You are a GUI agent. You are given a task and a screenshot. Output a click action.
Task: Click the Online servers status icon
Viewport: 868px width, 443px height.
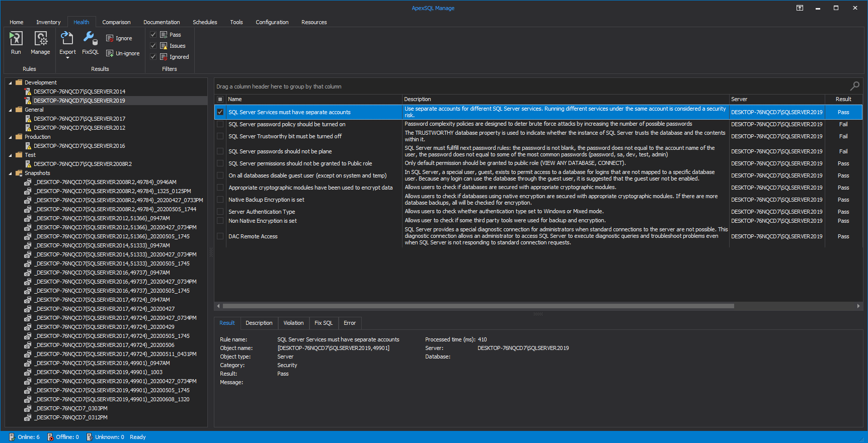point(12,437)
